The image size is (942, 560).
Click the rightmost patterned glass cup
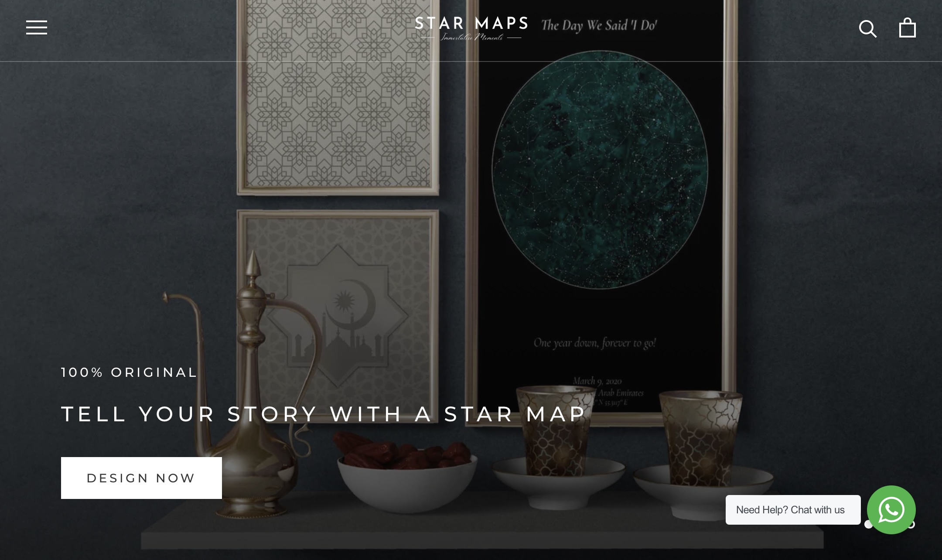(x=701, y=438)
